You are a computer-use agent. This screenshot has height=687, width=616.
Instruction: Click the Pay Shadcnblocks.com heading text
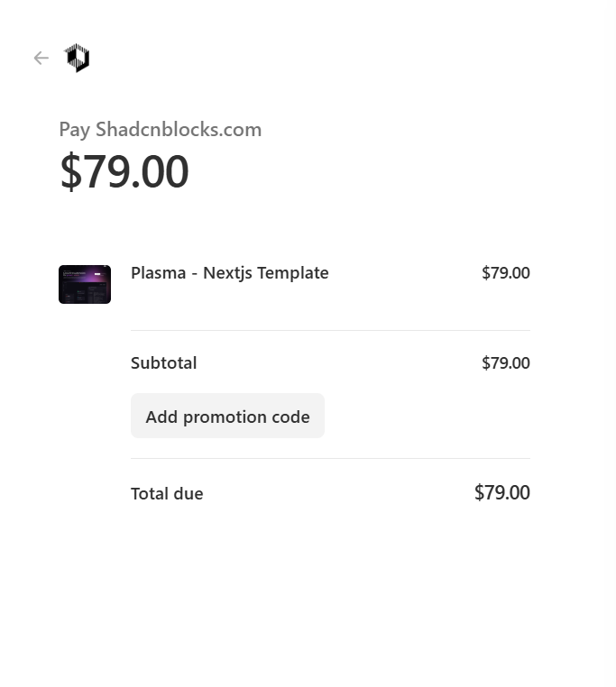160,130
